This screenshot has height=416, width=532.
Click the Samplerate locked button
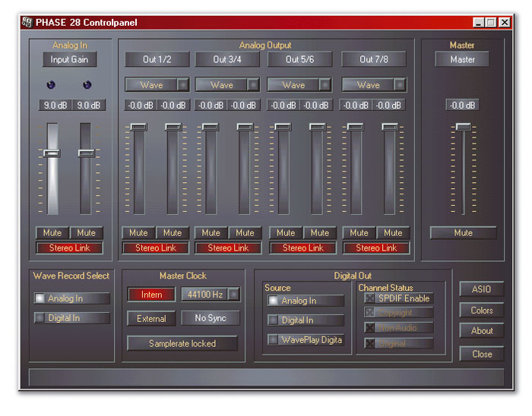point(182,344)
